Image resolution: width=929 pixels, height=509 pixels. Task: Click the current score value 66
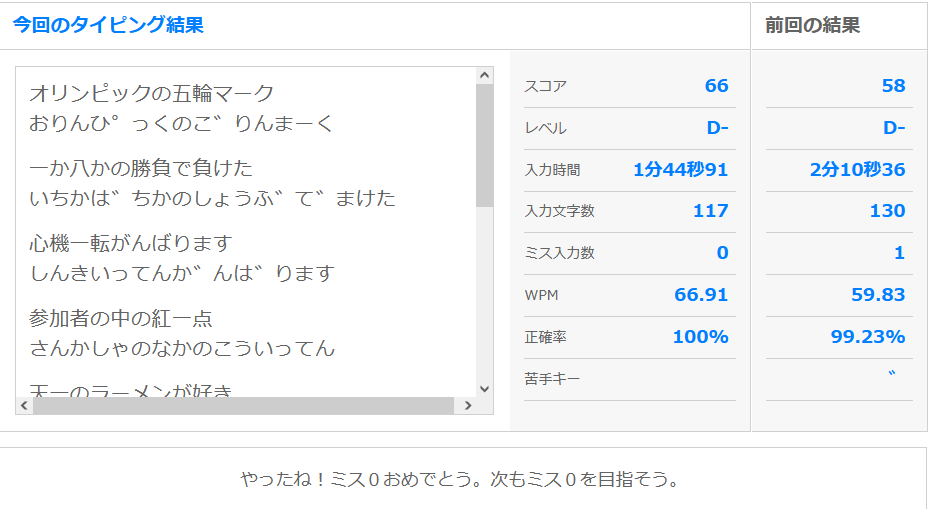coord(716,86)
